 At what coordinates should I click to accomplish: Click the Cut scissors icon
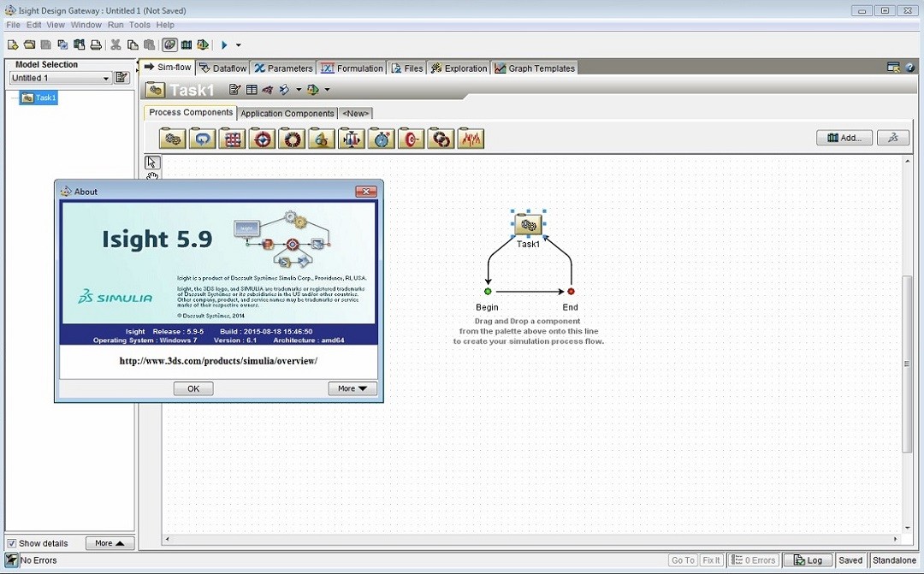coord(115,45)
